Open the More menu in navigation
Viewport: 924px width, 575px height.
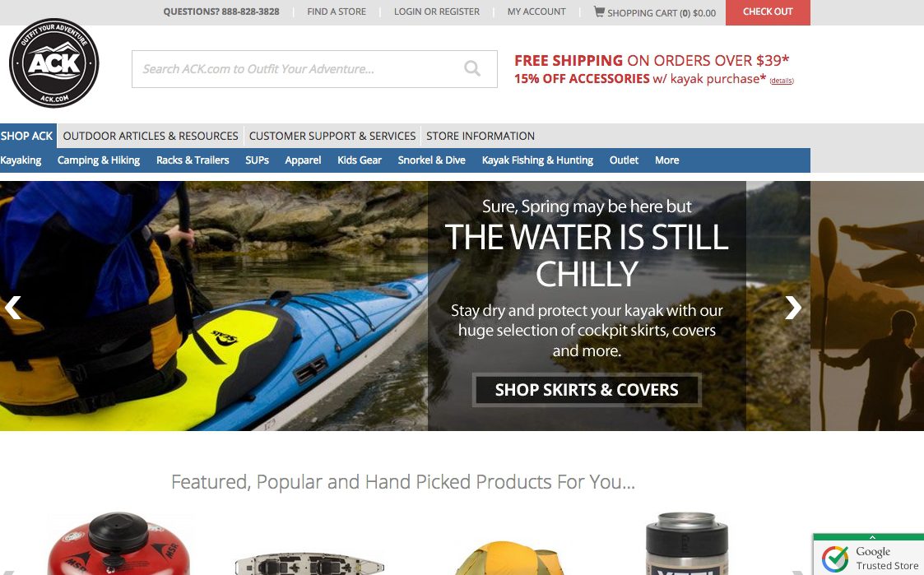[x=666, y=160]
